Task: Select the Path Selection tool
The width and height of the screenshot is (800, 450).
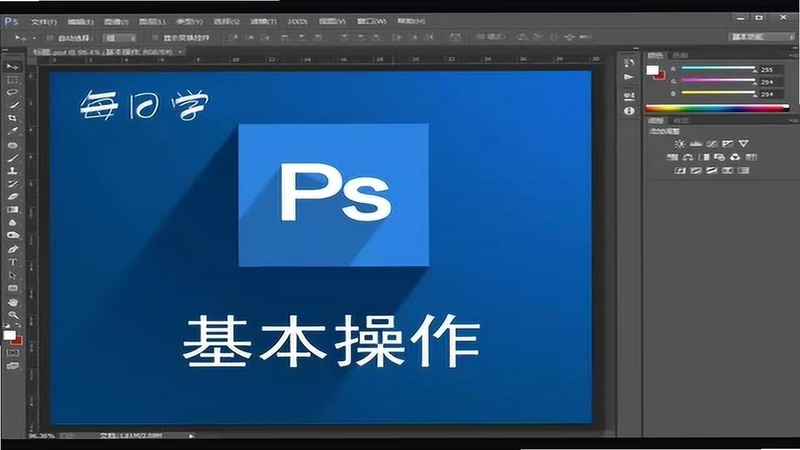Action: [12, 276]
